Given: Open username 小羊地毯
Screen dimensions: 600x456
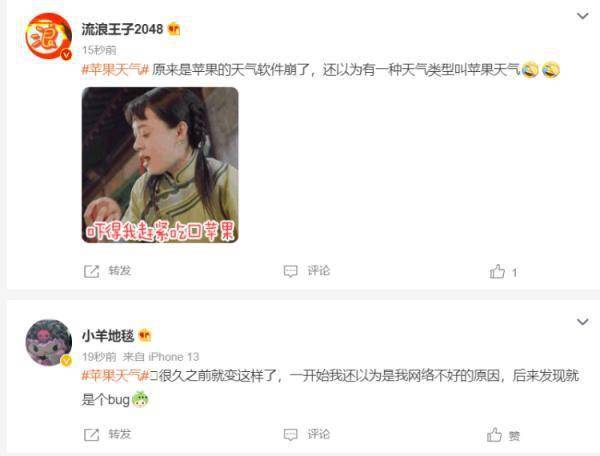Looking at the screenshot, I should coord(108,336).
